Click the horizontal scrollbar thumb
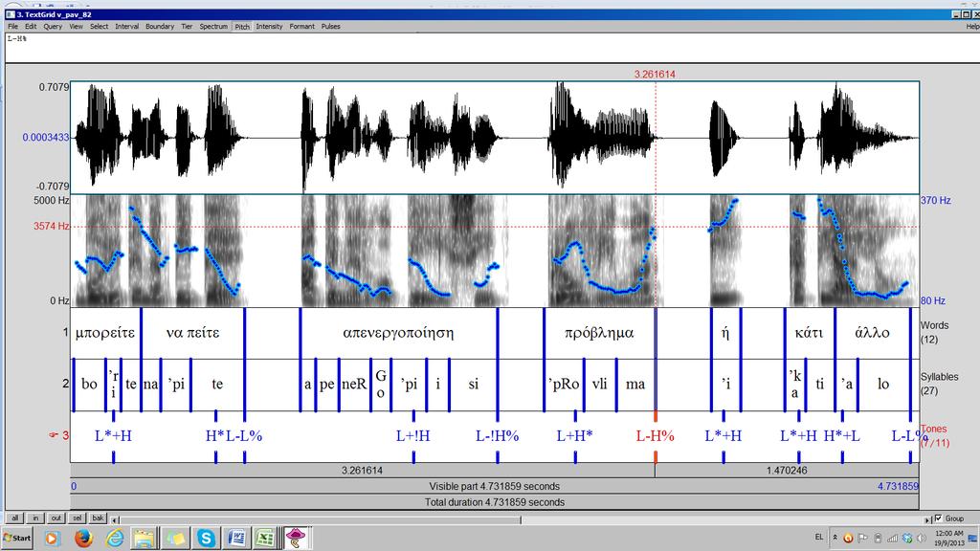The height and width of the screenshot is (551, 980). tap(320, 519)
